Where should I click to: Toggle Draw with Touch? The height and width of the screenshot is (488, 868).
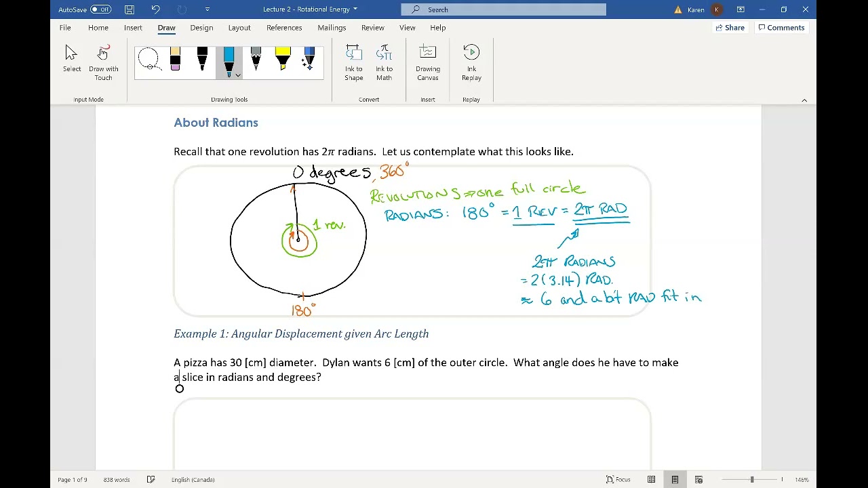tap(103, 62)
